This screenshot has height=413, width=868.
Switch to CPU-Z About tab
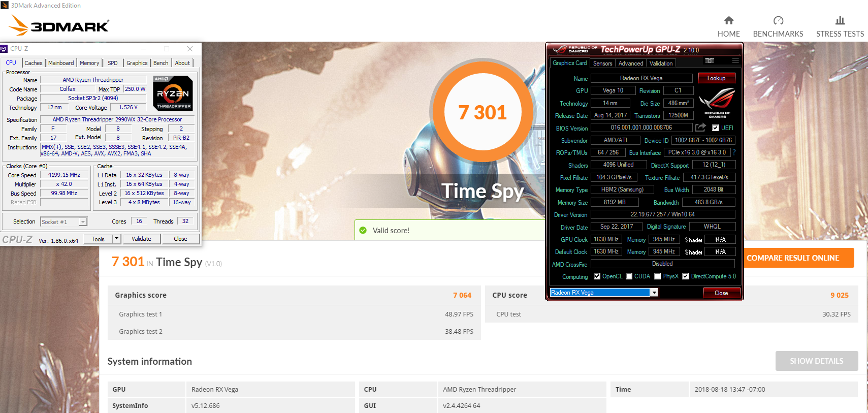182,63
